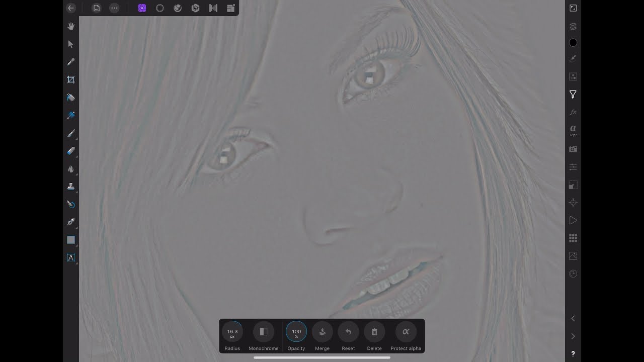
Task: Select the Eraser tool
Action: tap(71, 151)
